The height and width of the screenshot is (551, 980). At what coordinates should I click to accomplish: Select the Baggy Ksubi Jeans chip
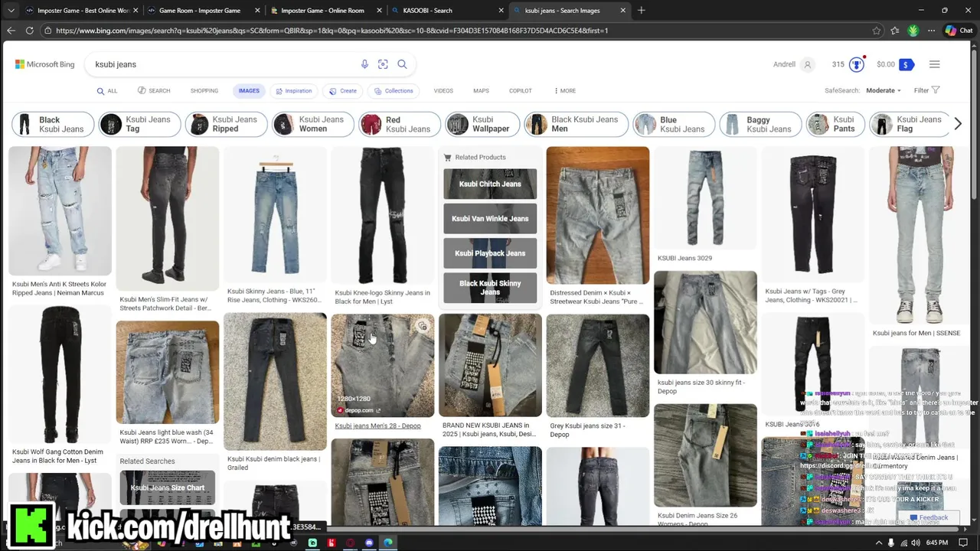tap(760, 124)
